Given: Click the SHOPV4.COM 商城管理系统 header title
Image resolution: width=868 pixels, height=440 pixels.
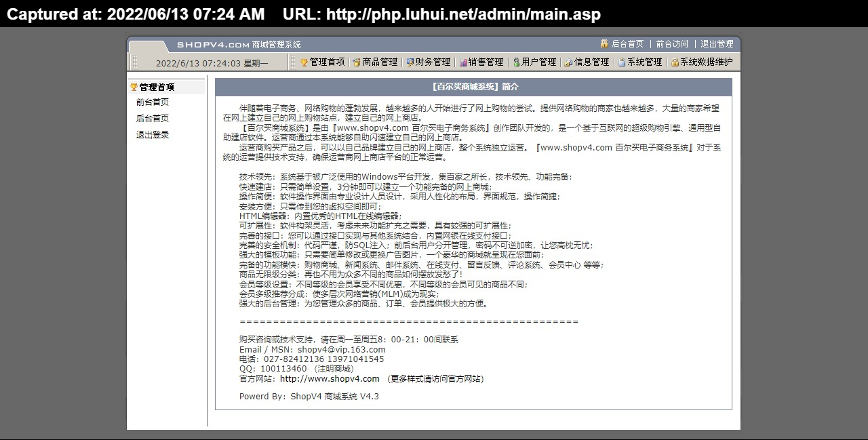Looking at the screenshot, I should [x=239, y=45].
